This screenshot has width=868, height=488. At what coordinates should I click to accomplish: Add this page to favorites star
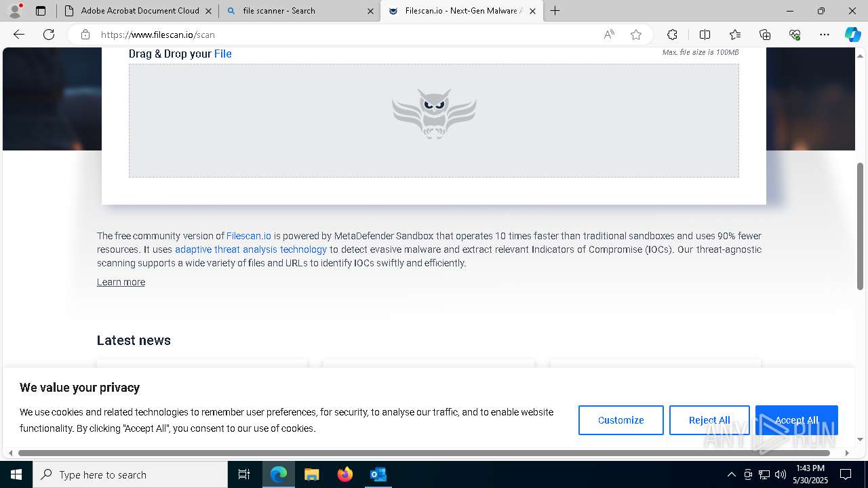pos(636,35)
